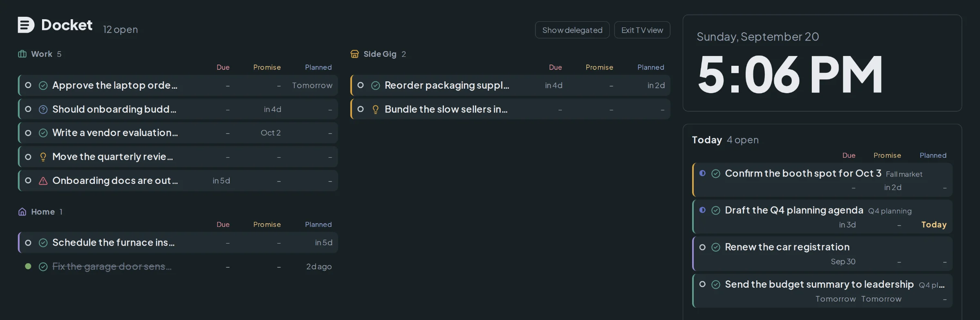Click the Sep 30 due date
The height and width of the screenshot is (320, 980).
click(x=843, y=262)
